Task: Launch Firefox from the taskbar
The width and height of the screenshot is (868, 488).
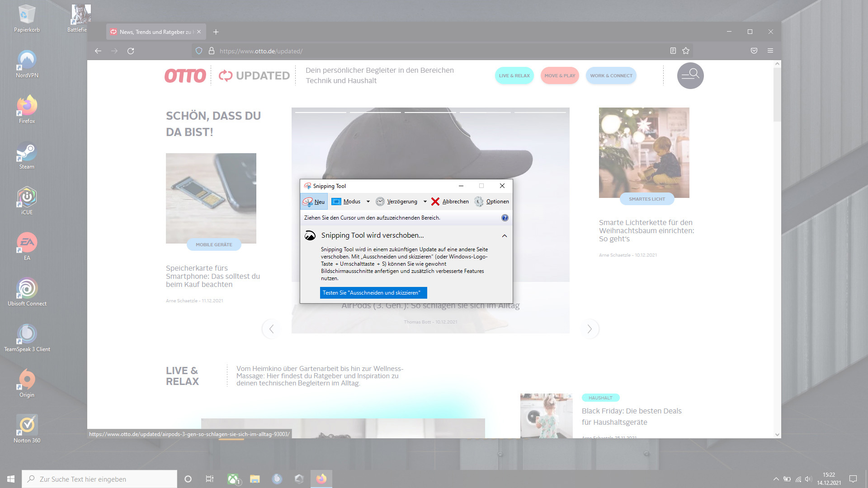Action: 321,479
